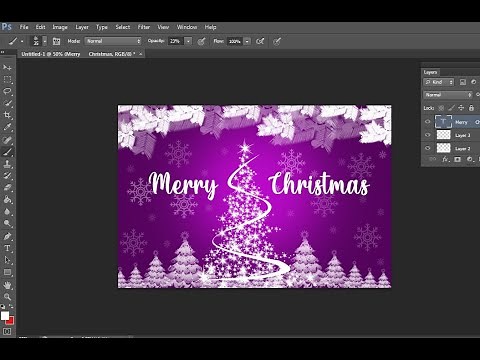Click the Photoshop Ps logo

click(x=6, y=27)
